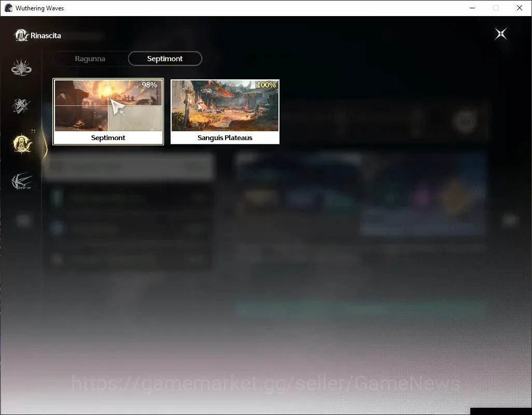
Task: Select the fourth winged region emblem
Action: point(22,181)
